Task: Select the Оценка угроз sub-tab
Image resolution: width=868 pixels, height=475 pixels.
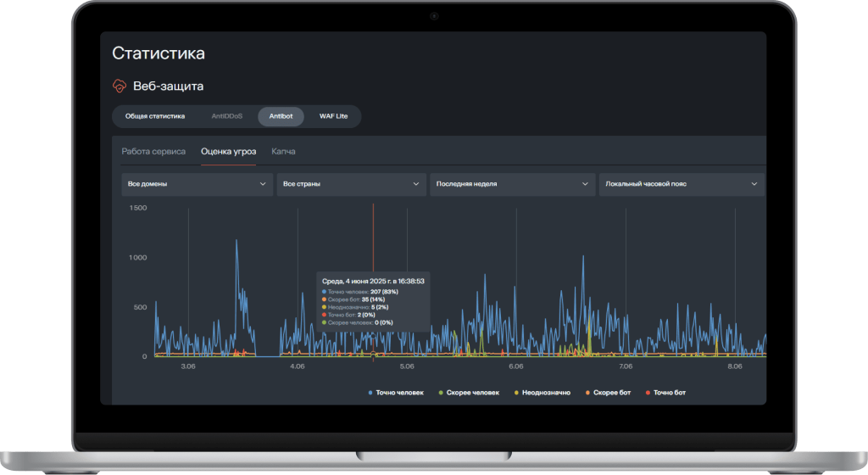Action: tap(228, 151)
